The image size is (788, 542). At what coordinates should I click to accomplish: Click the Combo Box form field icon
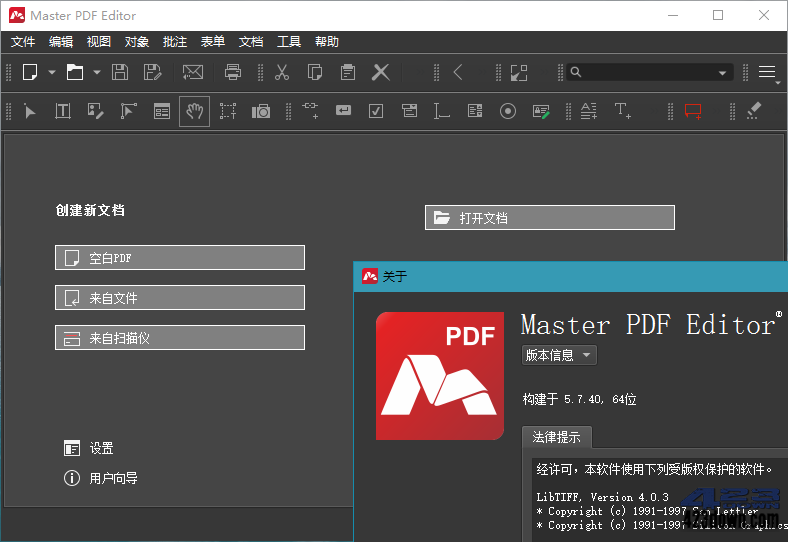tap(409, 111)
